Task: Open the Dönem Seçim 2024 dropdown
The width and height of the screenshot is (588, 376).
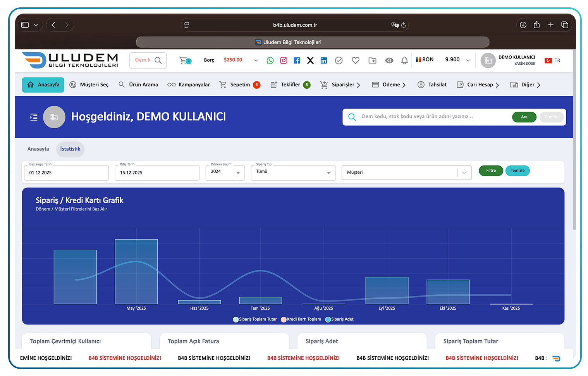Action: point(225,173)
